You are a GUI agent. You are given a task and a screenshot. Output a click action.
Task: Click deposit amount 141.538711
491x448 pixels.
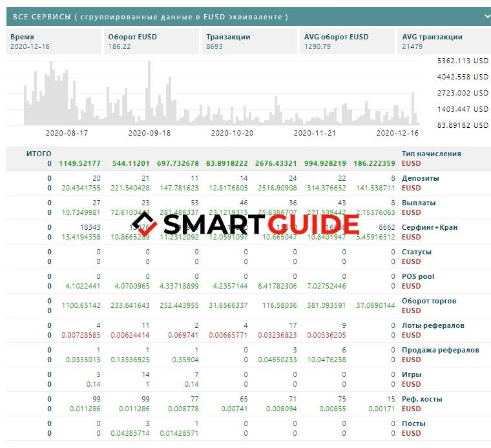[x=375, y=188]
